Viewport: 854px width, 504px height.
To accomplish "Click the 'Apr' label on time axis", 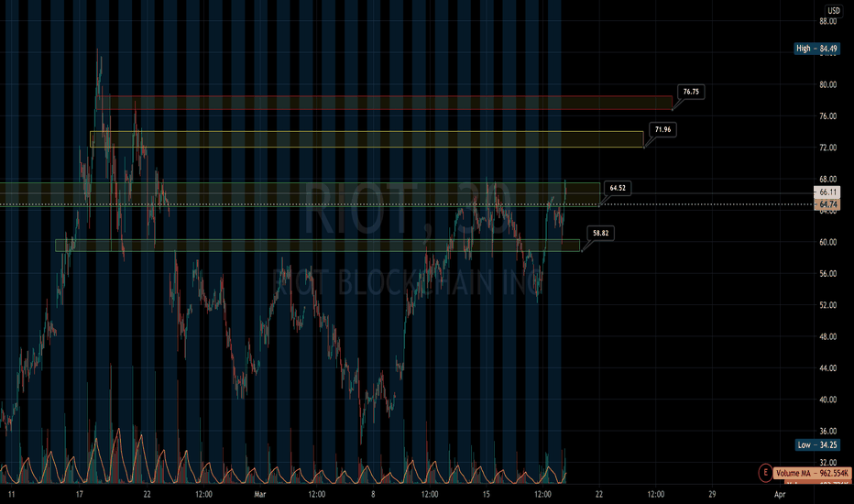I will point(780,495).
